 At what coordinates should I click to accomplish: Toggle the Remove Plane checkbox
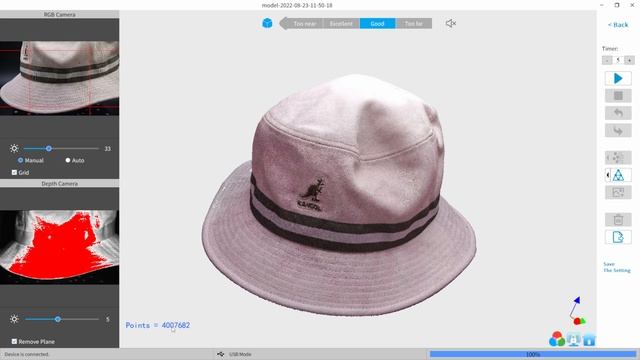[x=14, y=341]
